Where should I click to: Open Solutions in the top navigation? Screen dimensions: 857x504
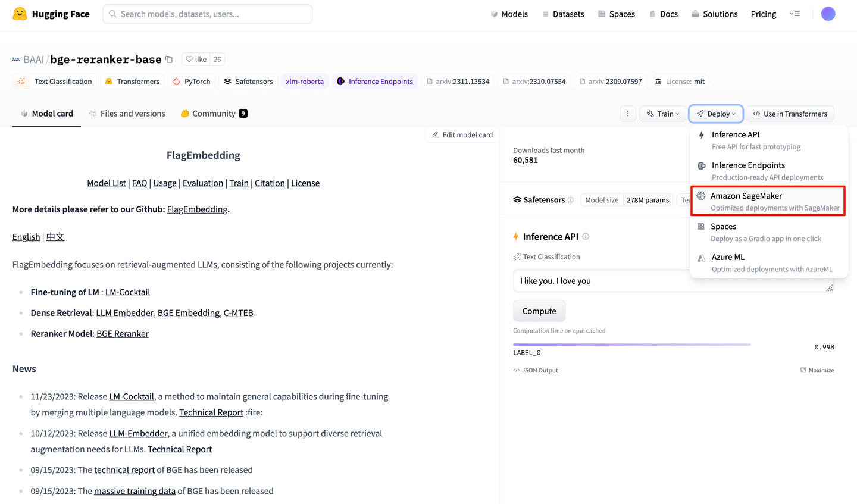[714, 14]
